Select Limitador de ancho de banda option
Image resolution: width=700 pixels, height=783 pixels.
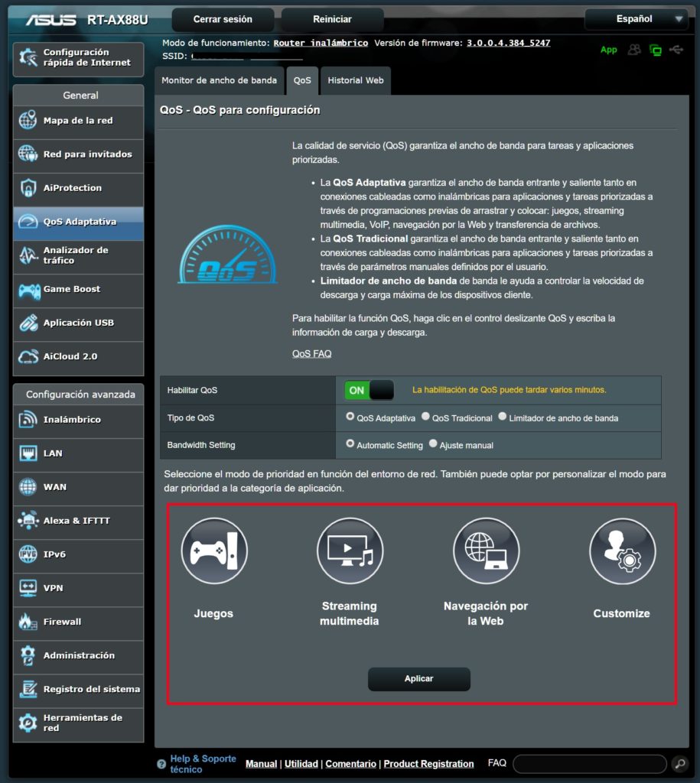point(503,417)
